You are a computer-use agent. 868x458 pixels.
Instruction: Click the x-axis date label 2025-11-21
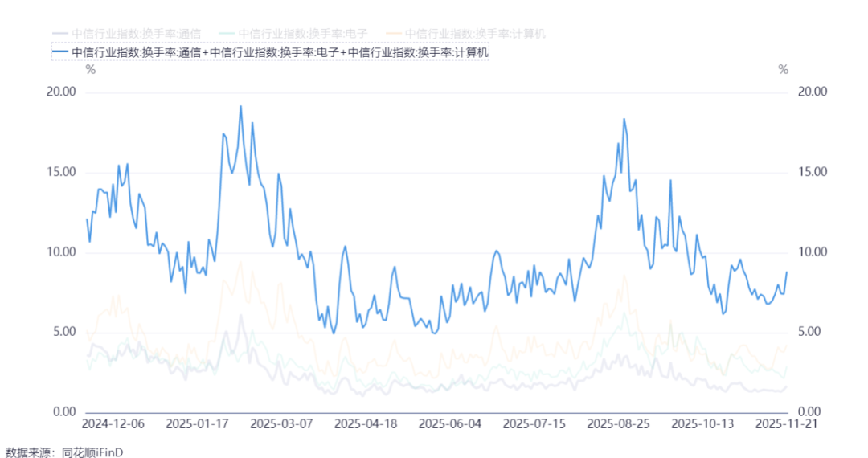coord(786,424)
